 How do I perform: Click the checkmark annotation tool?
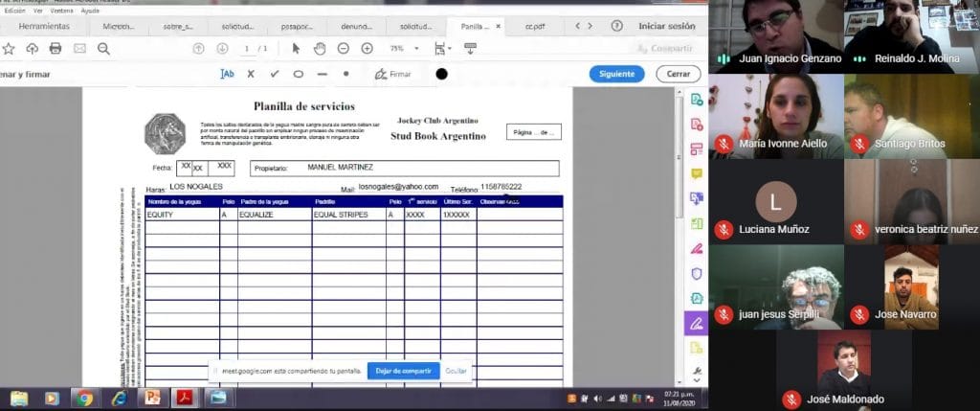(x=275, y=74)
